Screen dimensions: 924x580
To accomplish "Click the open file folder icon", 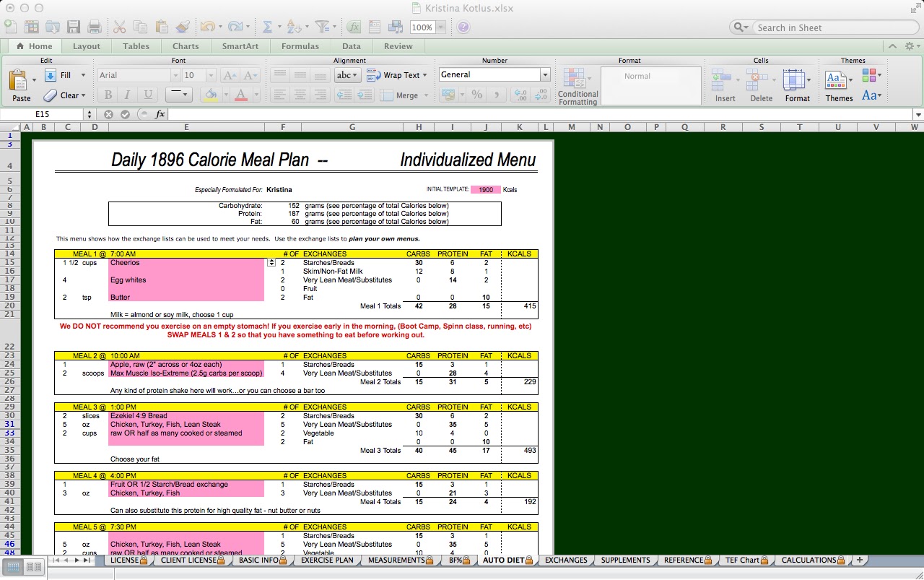I will pos(52,27).
